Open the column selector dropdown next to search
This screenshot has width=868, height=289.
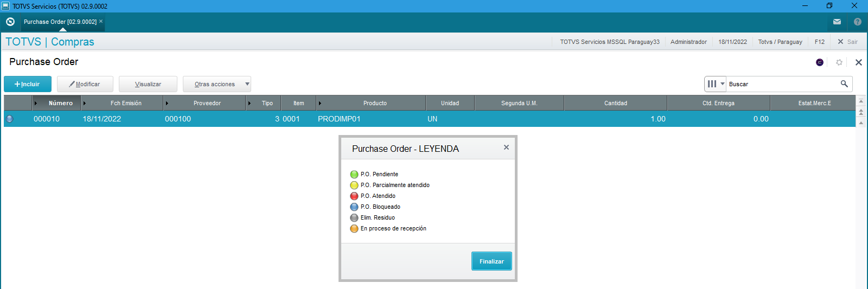[716, 84]
